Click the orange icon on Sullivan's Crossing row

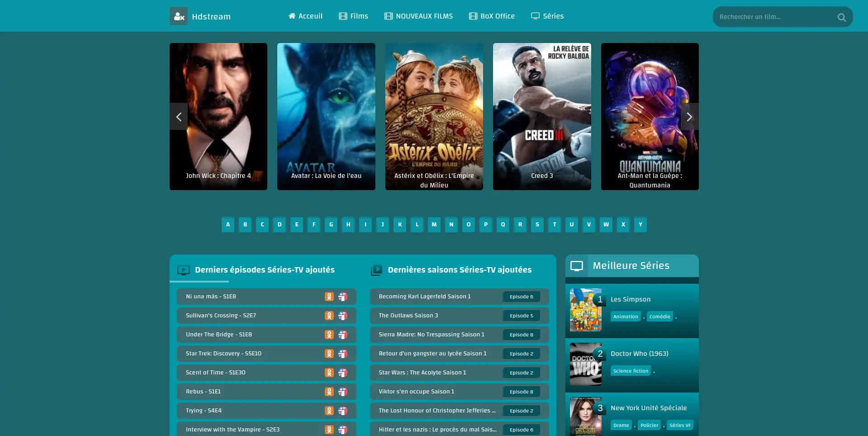329,316
